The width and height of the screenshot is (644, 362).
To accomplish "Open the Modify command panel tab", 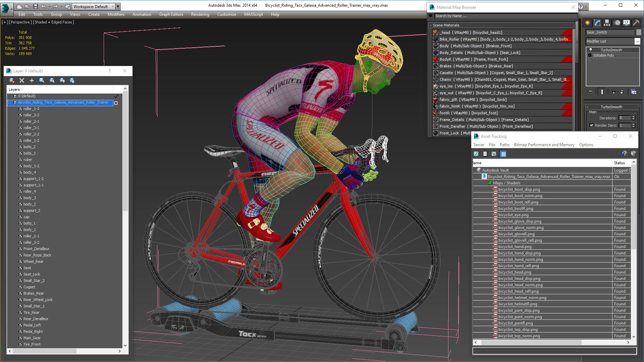I will (597, 23).
